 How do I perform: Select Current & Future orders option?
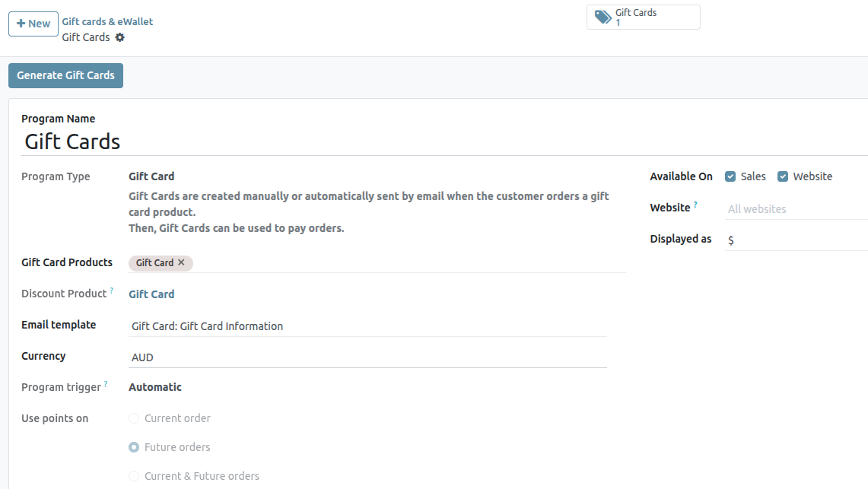point(134,476)
